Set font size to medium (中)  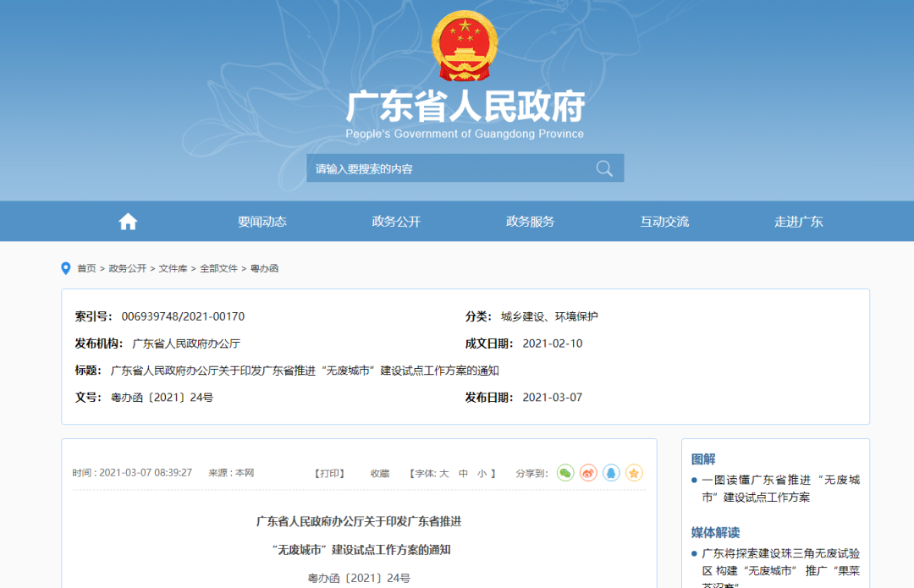463,474
